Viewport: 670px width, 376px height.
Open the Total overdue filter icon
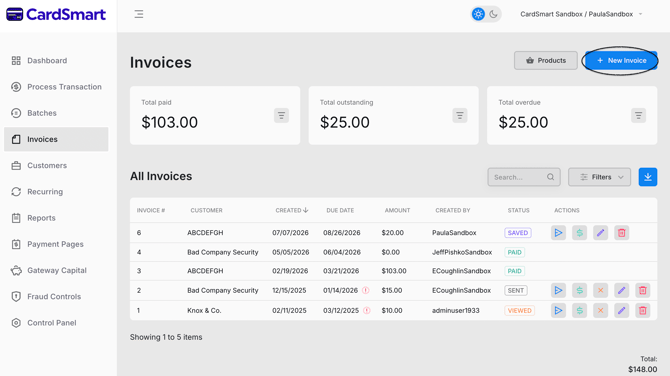pos(638,115)
